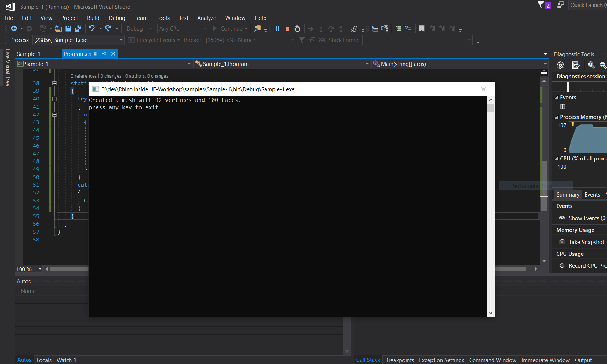Open notifications flag showing 2
The height and width of the screenshot is (364, 607).
[544, 5]
